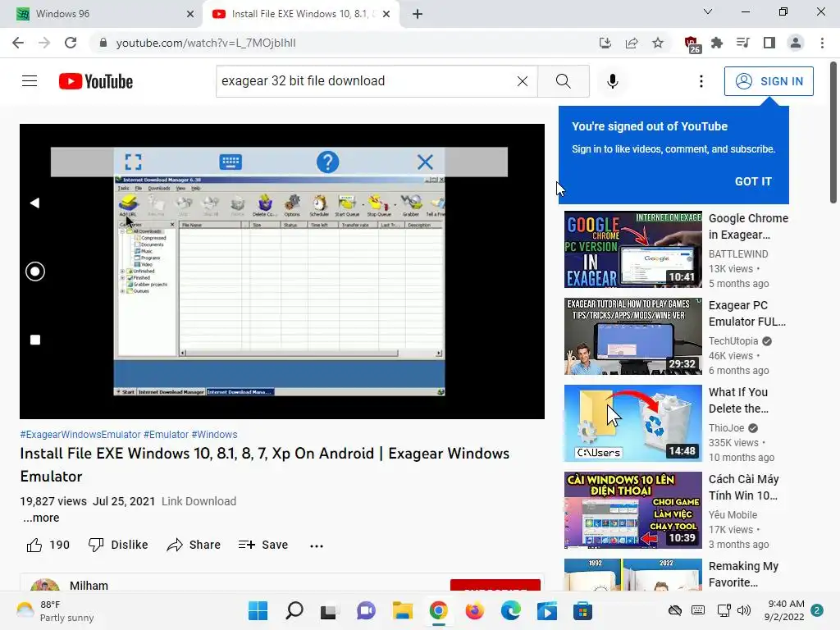Open the Extensions puzzle menu
The image size is (840, 630).
(717, 43)
